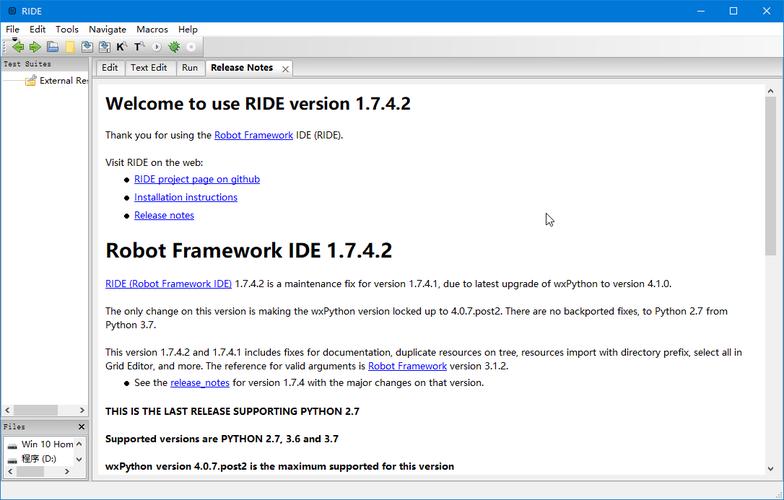Open the Tools menu

[67, 29]
